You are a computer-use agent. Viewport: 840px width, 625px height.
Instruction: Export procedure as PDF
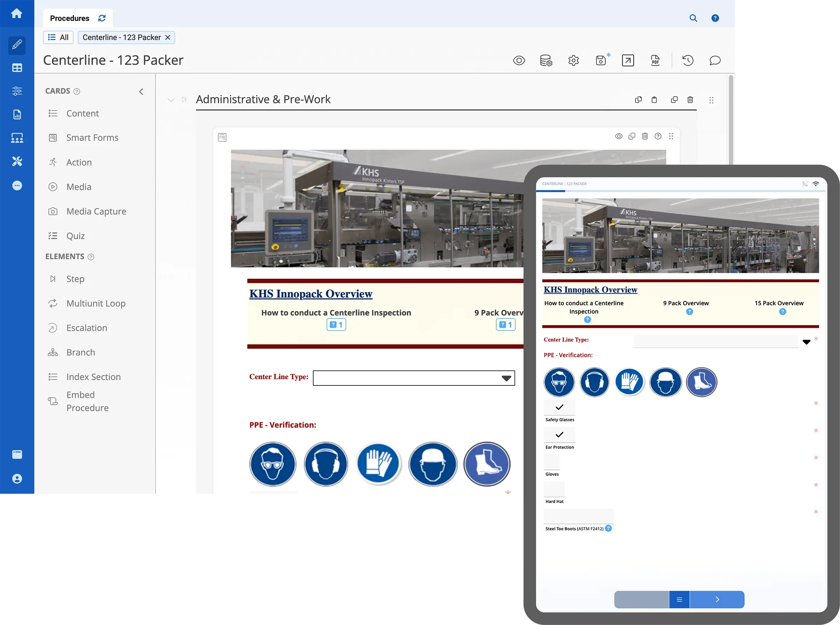pyautogui.click(x=655, y=61)
